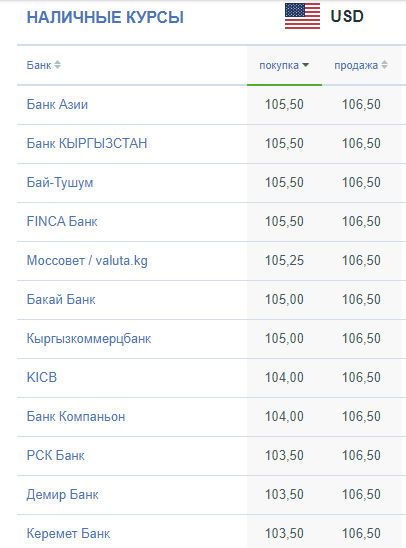Click Моссовет buy rate 105,25
The width and height of the screenshot is (406, 548).
284,261
